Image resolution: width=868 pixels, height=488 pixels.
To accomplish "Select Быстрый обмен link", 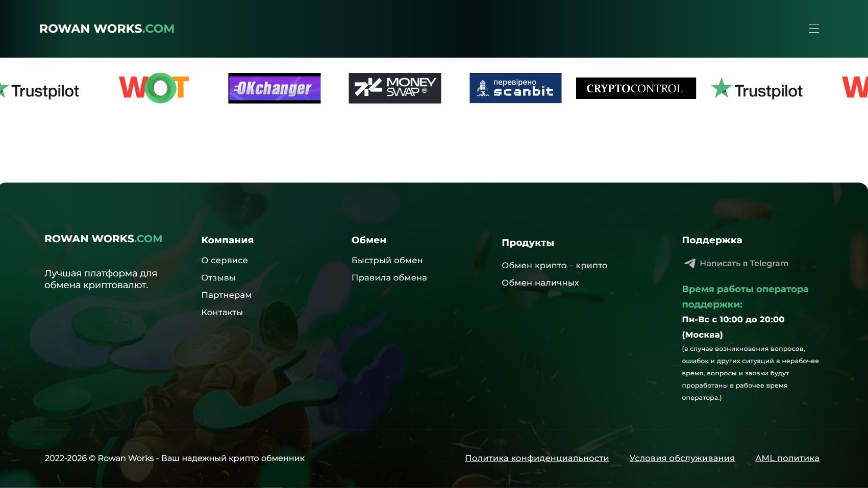I will pos(387,260).
